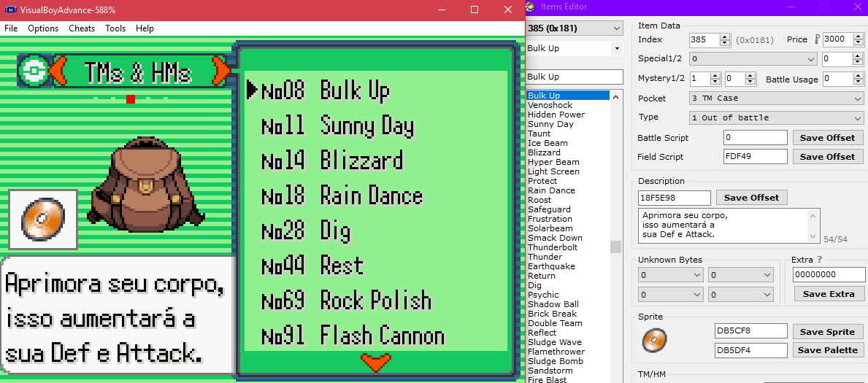
Task: Increase the Index value with up stepper
Action: point(724,36)
